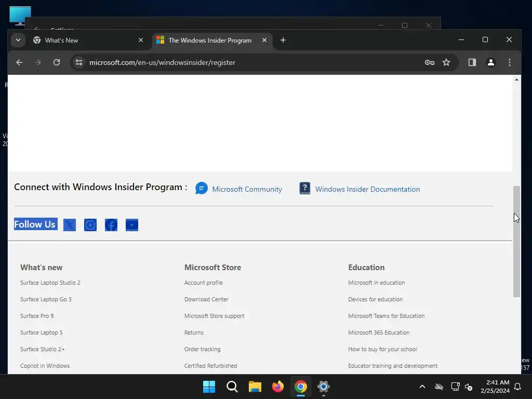Viewport: 532px width, 399px height.
Task: View site information icon in address bar
Action: coord(79,62)
